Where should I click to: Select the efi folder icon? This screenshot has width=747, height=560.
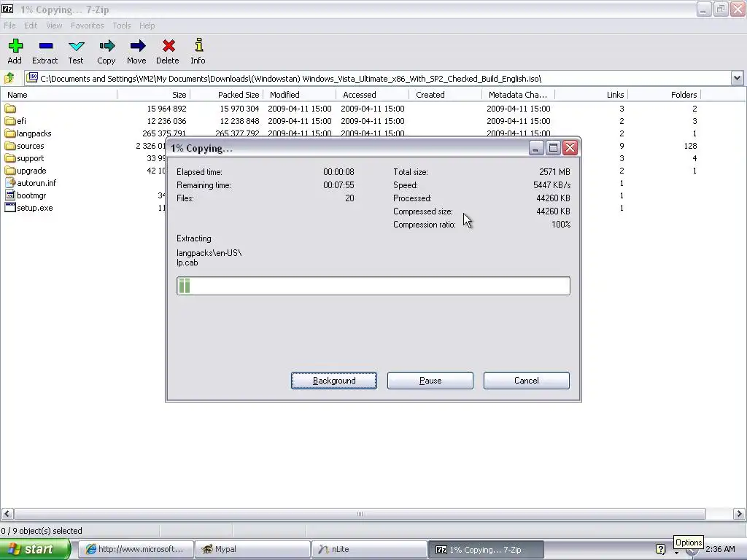(10, 121)
